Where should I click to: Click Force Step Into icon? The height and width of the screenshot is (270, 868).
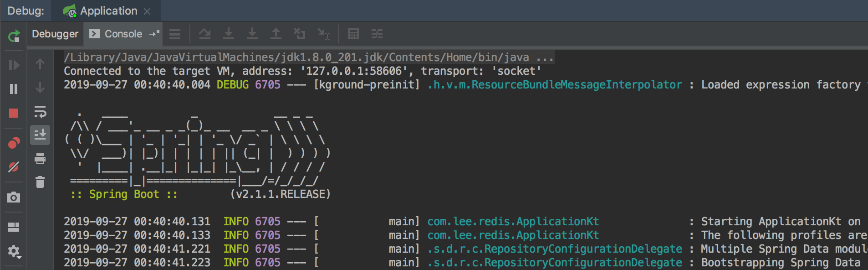252,34
